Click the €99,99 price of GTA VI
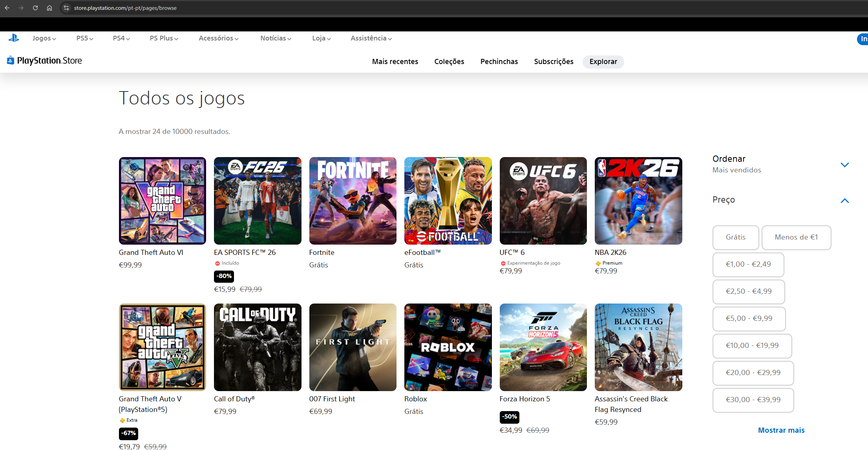 [x=130, y=265]
